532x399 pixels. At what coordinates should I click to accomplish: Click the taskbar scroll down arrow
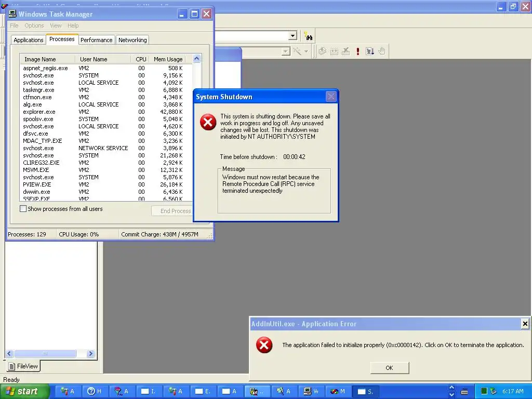point(451,395)
